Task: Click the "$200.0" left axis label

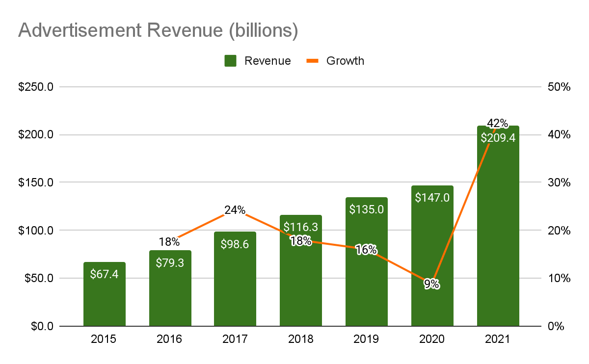Action: pos(35,135)
